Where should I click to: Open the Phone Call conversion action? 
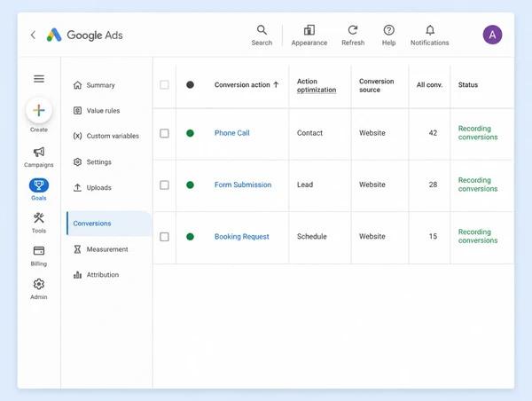[232, 133]
